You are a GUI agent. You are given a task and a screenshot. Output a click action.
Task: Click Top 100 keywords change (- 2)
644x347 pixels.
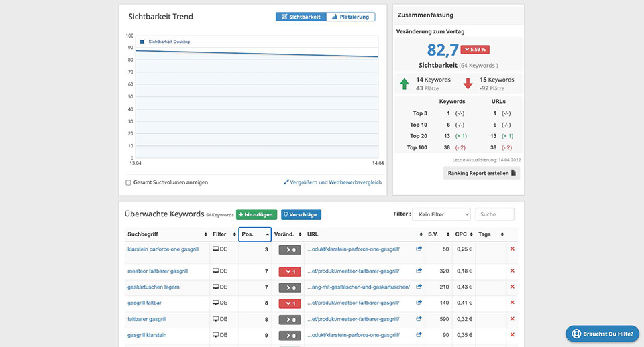pos(460,147)
